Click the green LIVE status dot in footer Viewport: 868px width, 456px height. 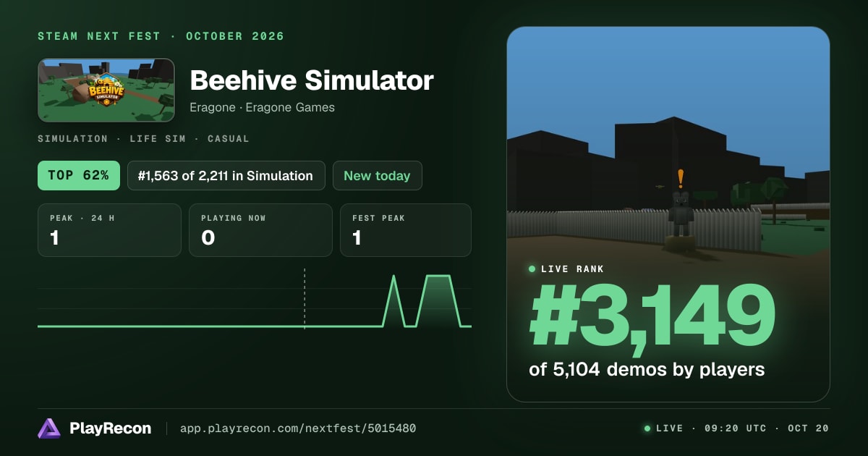pos(647,428)
